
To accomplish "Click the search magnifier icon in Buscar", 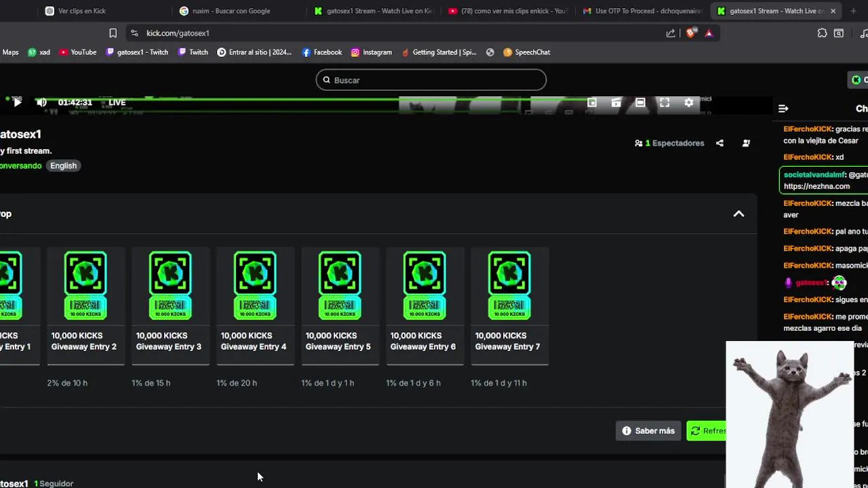I will point(326,80).
